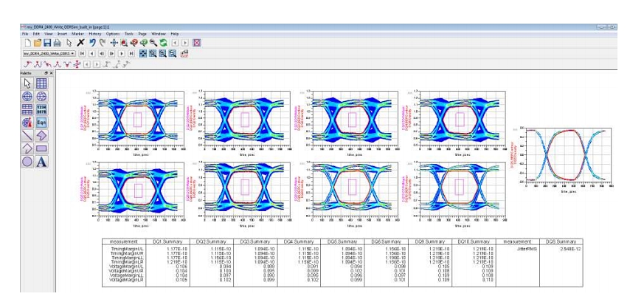Open the History menu
644x302 pixels.
[95, 34]
